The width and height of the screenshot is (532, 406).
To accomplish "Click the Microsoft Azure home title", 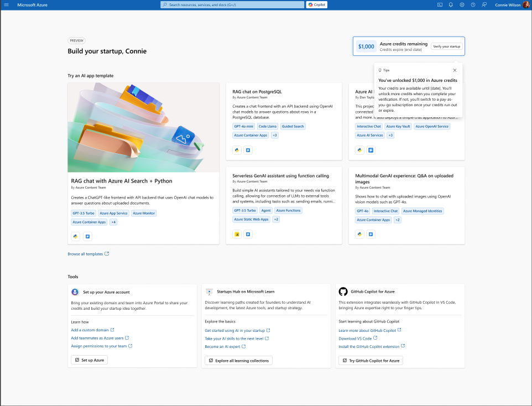I will [x=32, y=5].
